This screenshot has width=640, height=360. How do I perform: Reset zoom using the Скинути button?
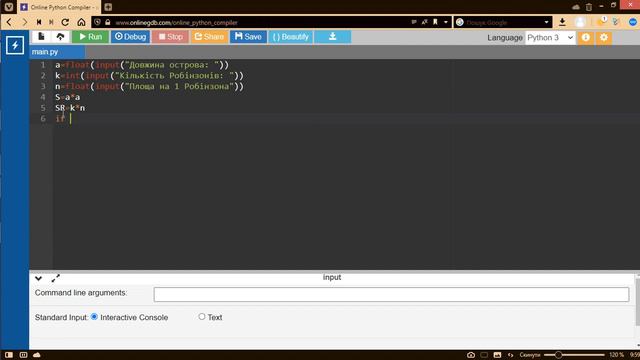[529, 355]
